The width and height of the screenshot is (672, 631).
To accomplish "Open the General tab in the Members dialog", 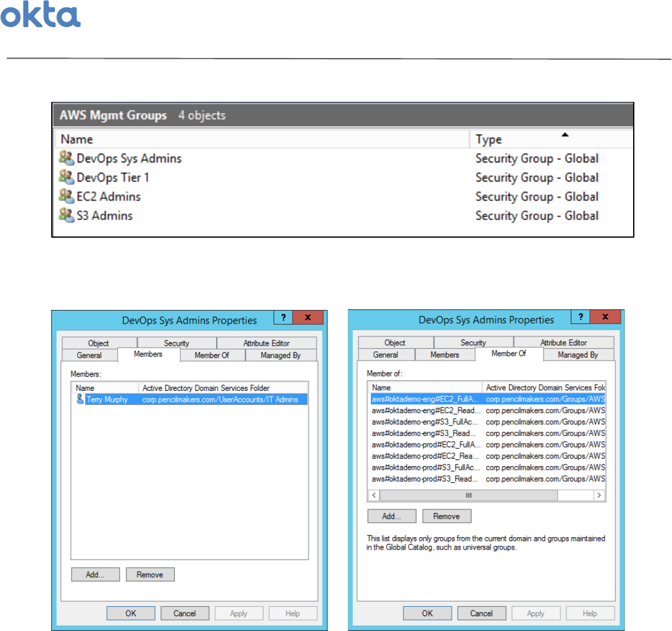I will coord(89,356).
